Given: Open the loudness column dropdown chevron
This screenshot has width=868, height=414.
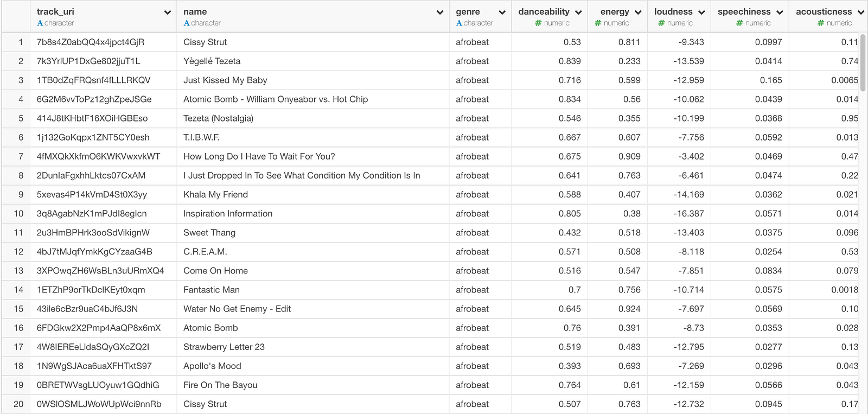Looking at the screenshot, I should (701, 12).
